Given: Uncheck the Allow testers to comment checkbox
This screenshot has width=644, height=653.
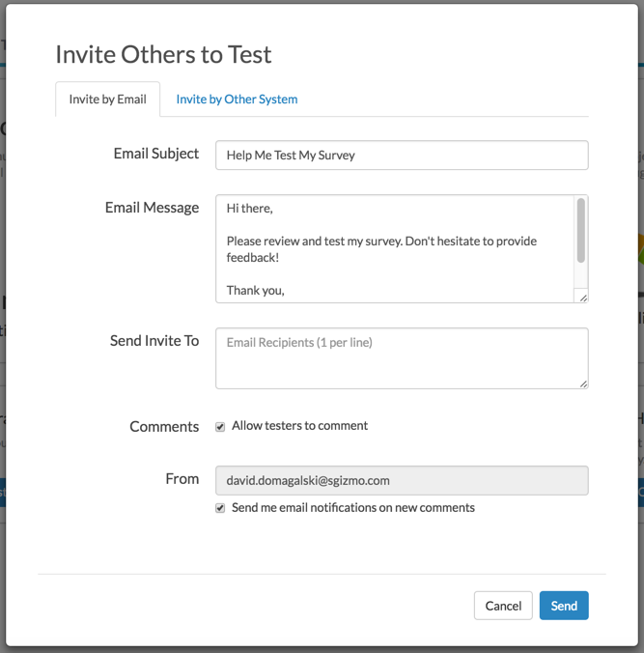Looking at the screenshot, I should (220, 426).
